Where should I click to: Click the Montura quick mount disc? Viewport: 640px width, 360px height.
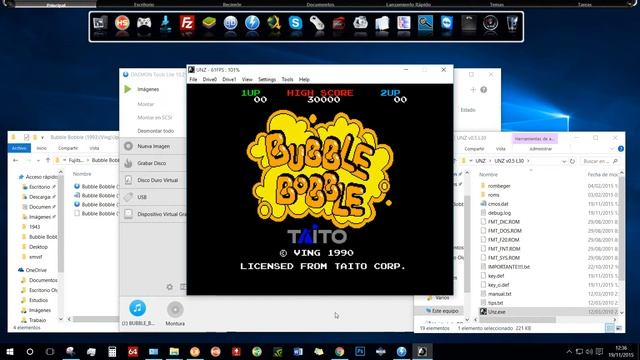point(175,313)
